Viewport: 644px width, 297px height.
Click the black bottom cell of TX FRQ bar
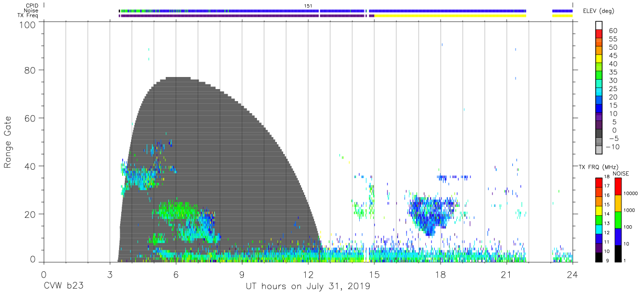pos(599,257)
